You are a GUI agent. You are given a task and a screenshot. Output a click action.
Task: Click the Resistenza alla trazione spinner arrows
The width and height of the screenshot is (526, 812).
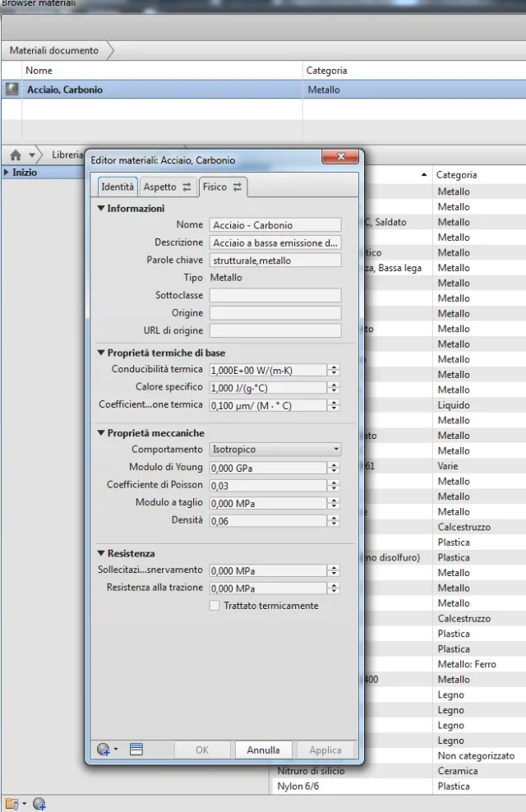point(334,588)
